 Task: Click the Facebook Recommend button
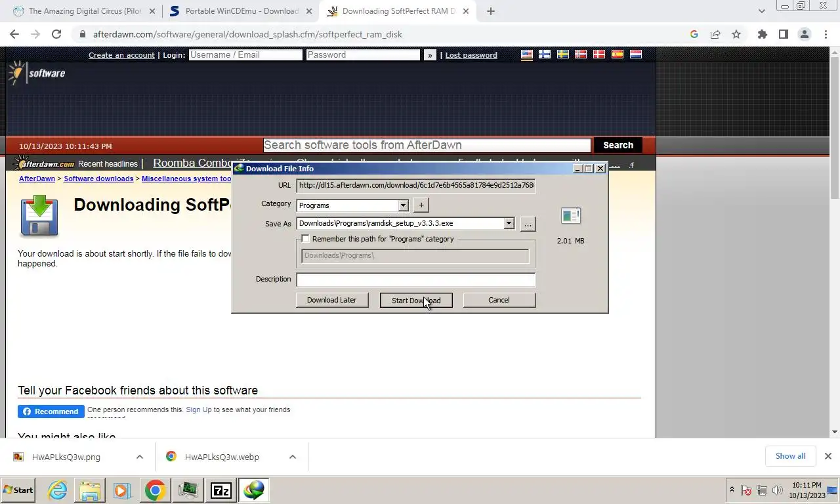(51, 411)
